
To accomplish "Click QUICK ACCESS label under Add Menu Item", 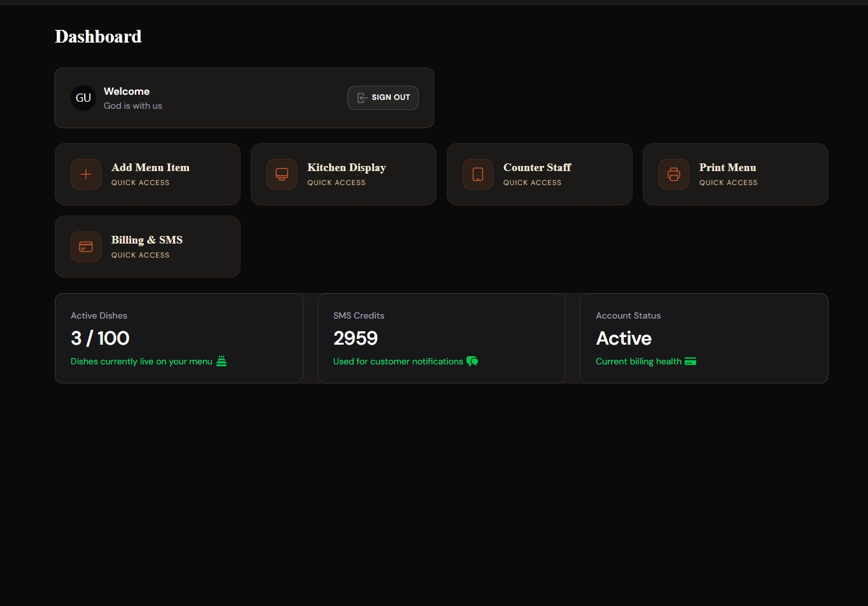I will [140, 182].
